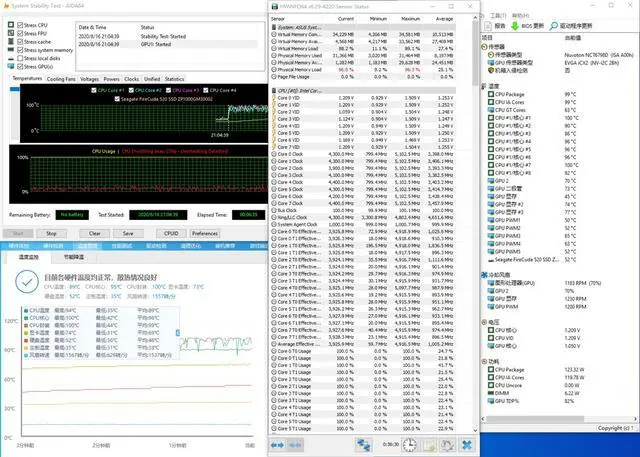Click the Stress local disks drive icon
Image resolution: width=640 pixels, height=457 pixels.
pyautogui.click(x=11, y=58)
